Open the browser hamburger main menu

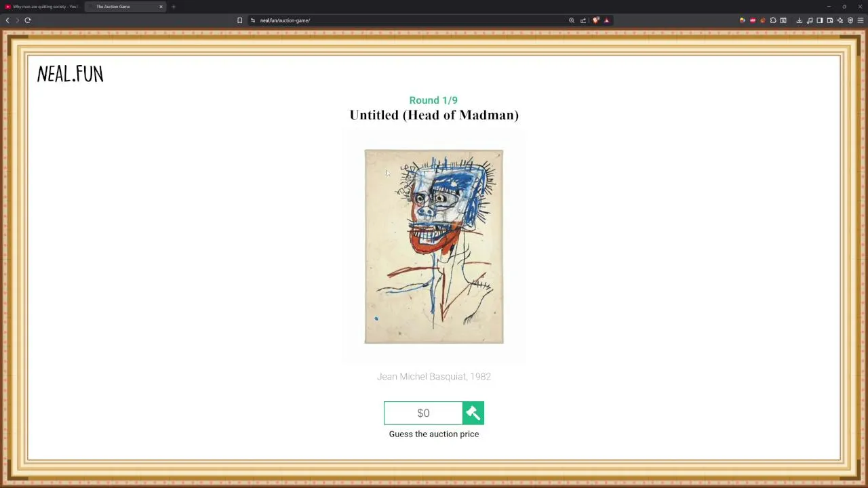(861, 20)
